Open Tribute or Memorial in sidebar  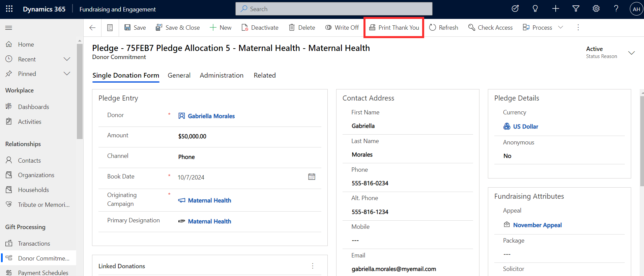pyautogui.click(x=38, y=204)
